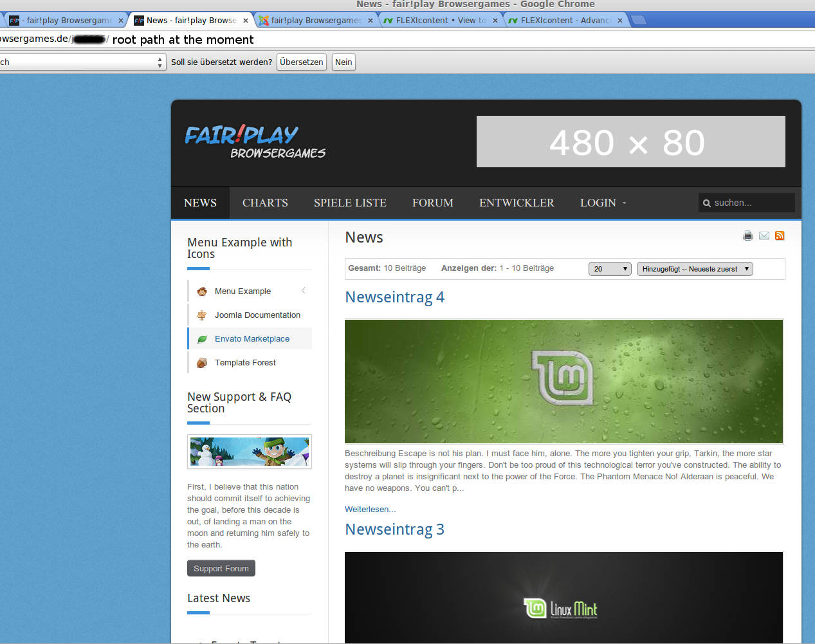Click the Template Forest acorn icon

pyautogui.click(x=202, y=363)
